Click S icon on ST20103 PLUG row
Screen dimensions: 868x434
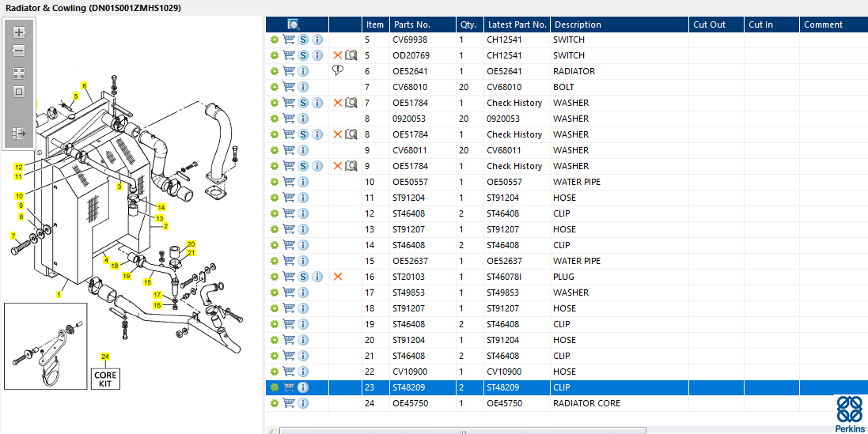[x=303, y=277]
